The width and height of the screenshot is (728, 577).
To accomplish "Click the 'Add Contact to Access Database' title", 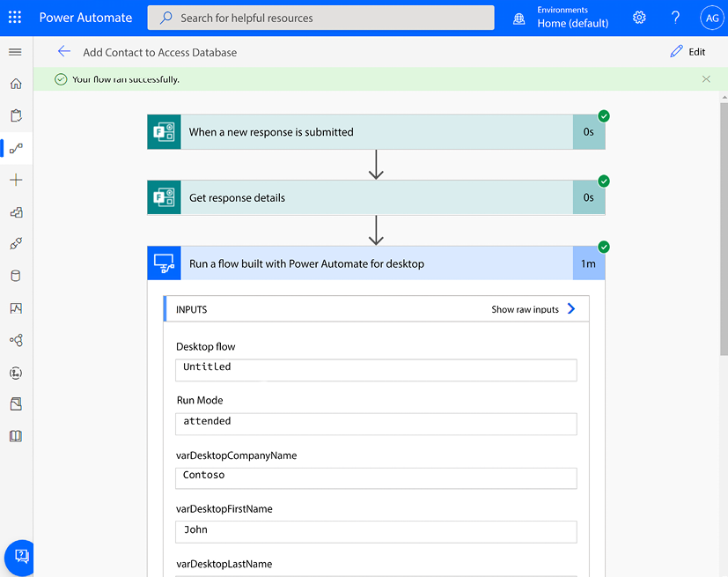I will pyautogui.click(x=159, y=53).
